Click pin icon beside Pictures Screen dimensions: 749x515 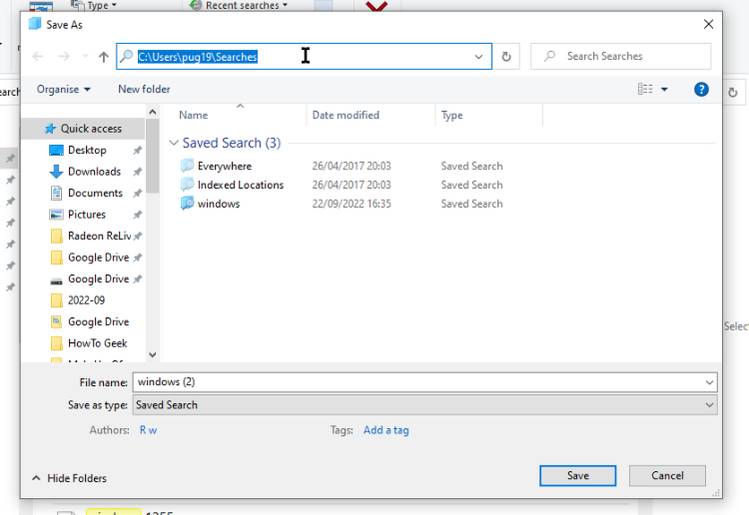pyautogui.click(x=138, y=215)
